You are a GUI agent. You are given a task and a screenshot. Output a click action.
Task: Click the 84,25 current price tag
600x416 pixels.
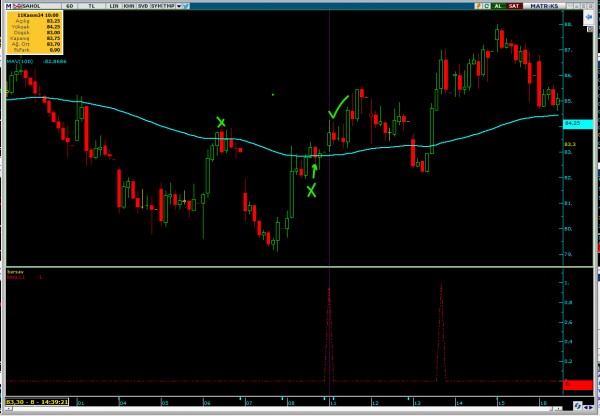pos(578,124)
